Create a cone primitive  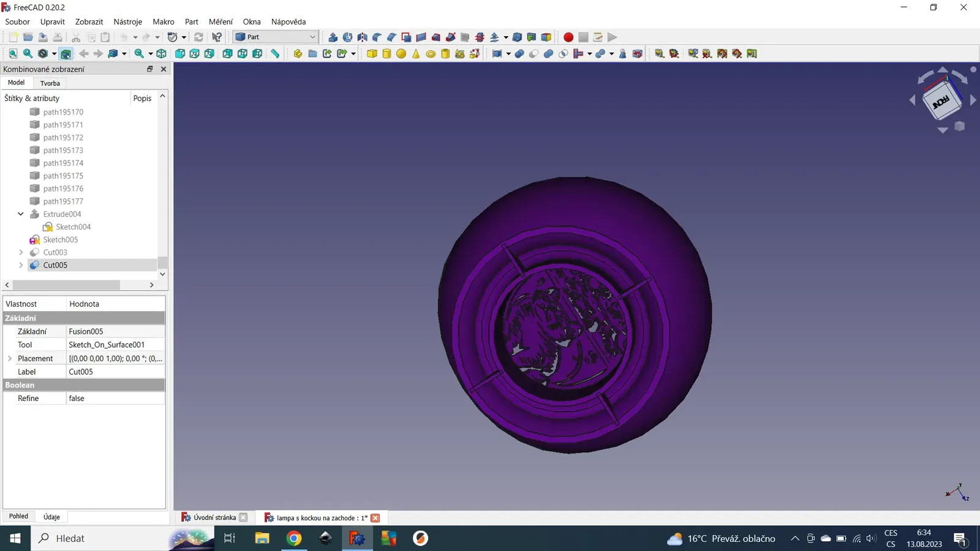tap(416, 54)
